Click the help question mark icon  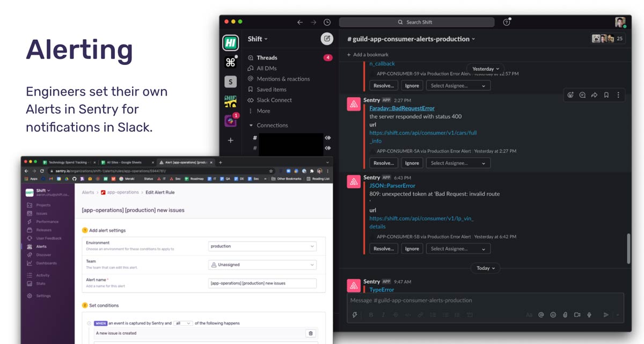click(506, 22)
